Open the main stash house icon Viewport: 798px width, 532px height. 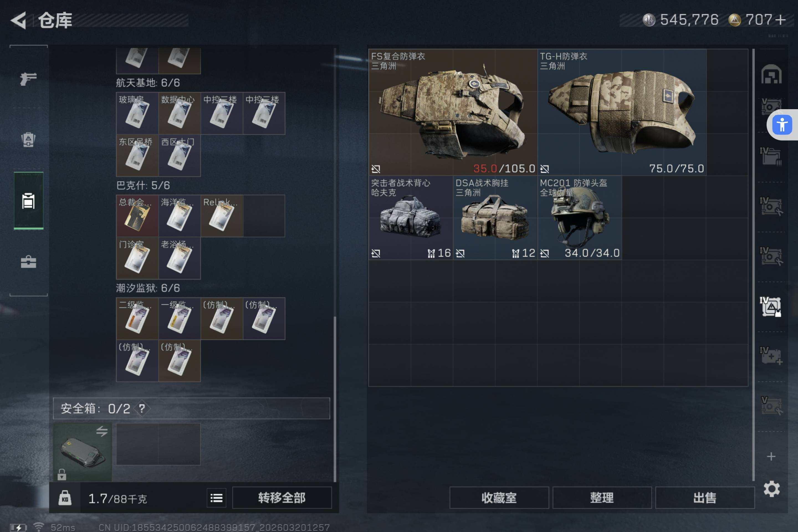771,74
